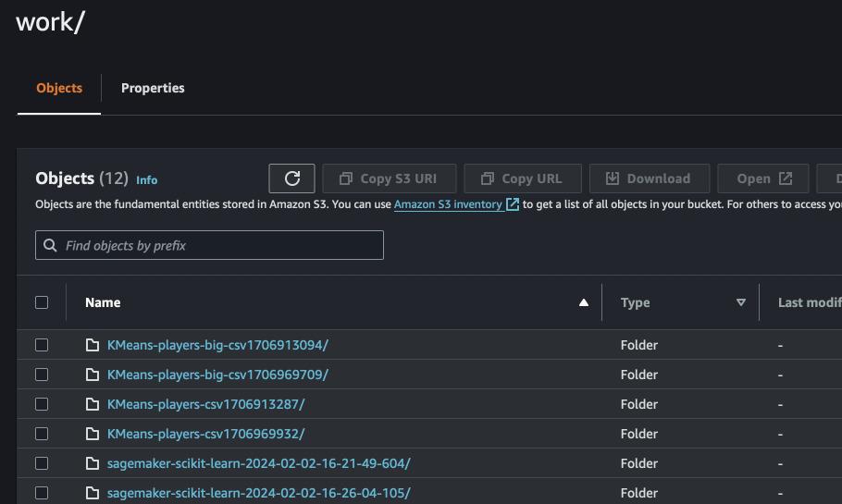Click folder icon of KMeans-players-csv1706913287

coord(93,403)
